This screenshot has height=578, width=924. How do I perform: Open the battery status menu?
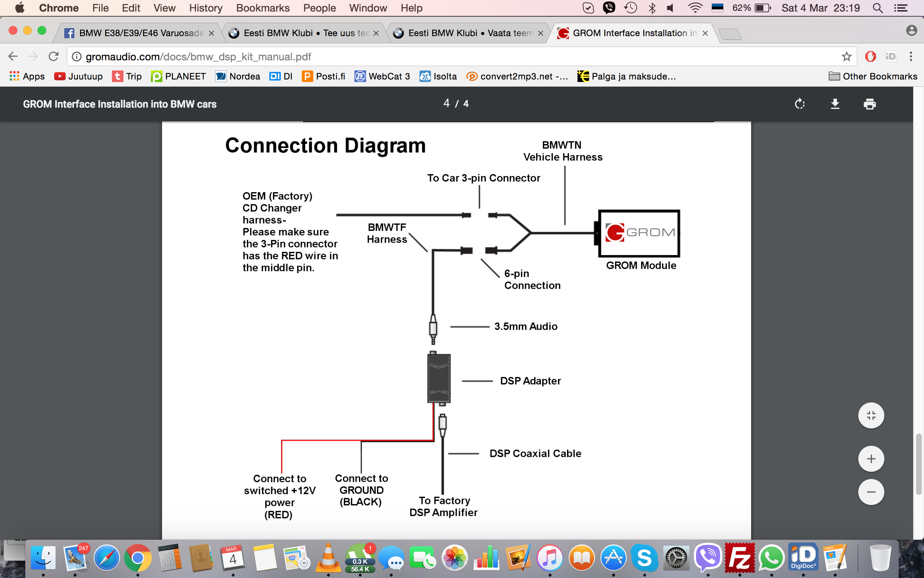click(751, 8)
